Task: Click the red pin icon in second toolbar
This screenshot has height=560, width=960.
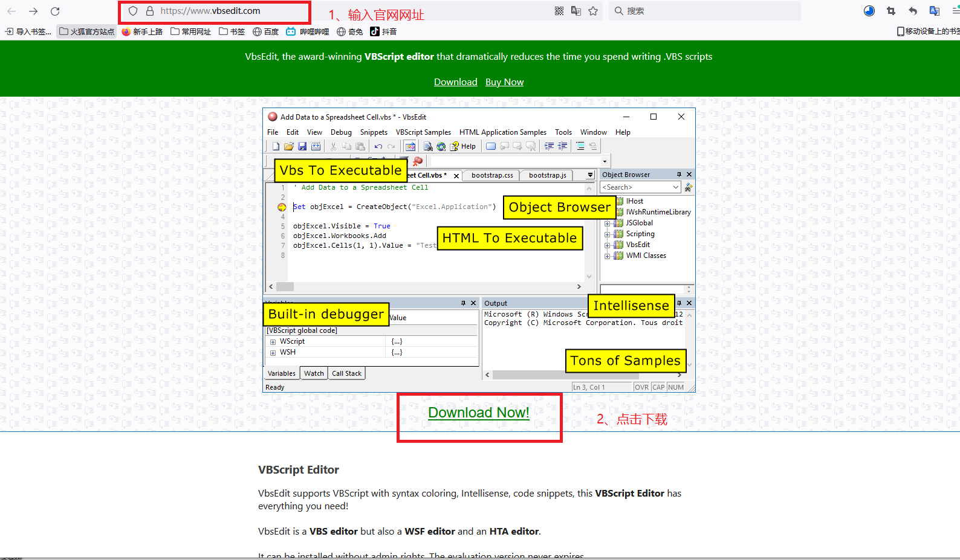Action: click(x=418, y=161)
